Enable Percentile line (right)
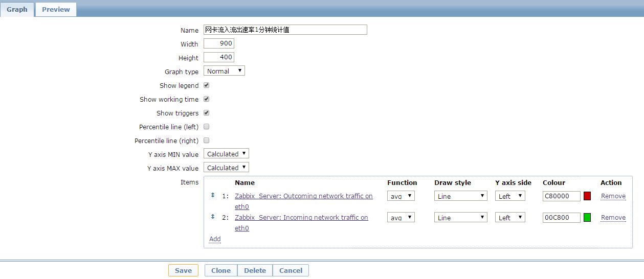This screenshot has height=279, width=644. tap(207, 140)
